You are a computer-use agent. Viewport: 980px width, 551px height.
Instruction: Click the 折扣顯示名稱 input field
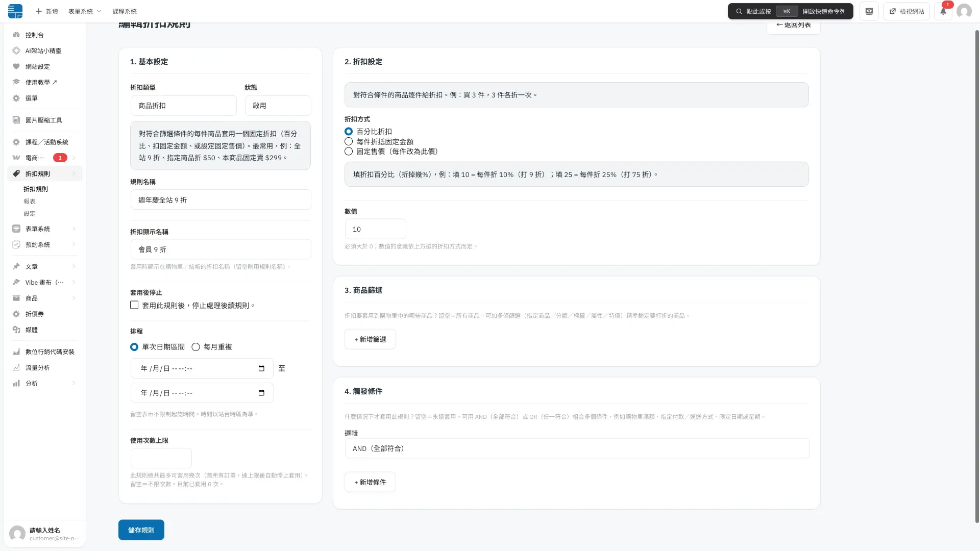[221, 249]
